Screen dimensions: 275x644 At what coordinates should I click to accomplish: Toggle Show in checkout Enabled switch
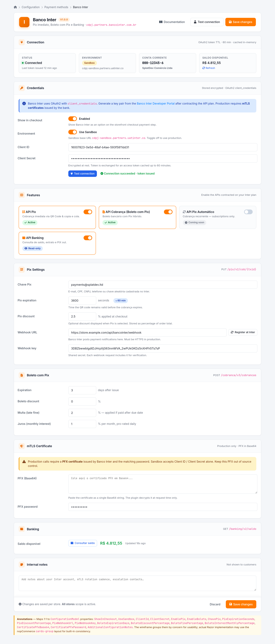pos(73,119)
